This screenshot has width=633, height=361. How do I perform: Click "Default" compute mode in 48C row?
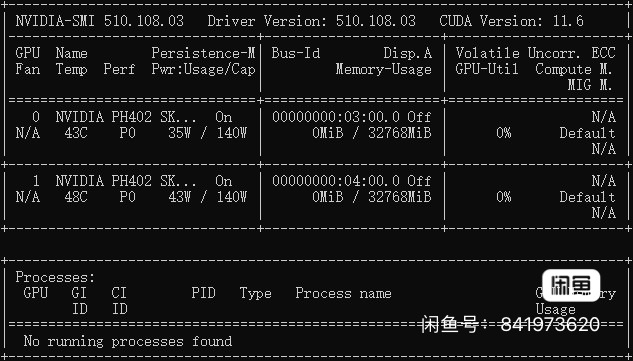[x=587, y=197]
